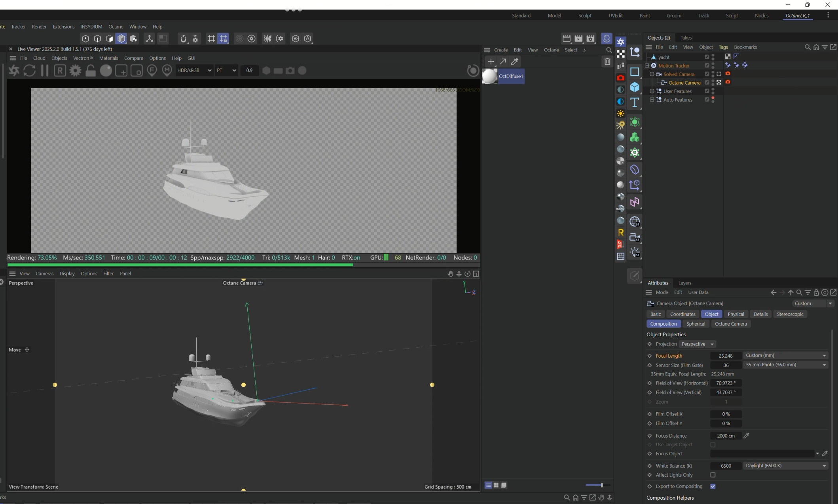Open the Octane menu in the main menu bar
The height and width of the screenshot is (504, 838).
pyautogui.click(x=116, y=27)
